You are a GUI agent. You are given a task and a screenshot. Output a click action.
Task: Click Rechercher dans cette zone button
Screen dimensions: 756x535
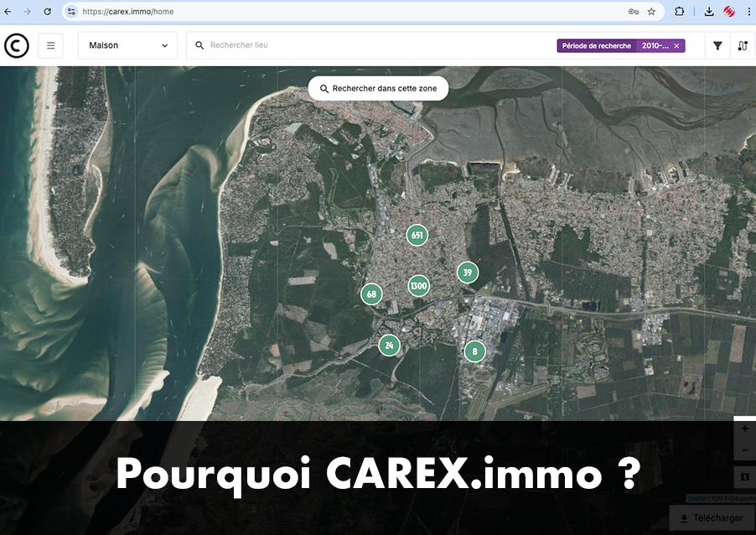tap(379, 88)
